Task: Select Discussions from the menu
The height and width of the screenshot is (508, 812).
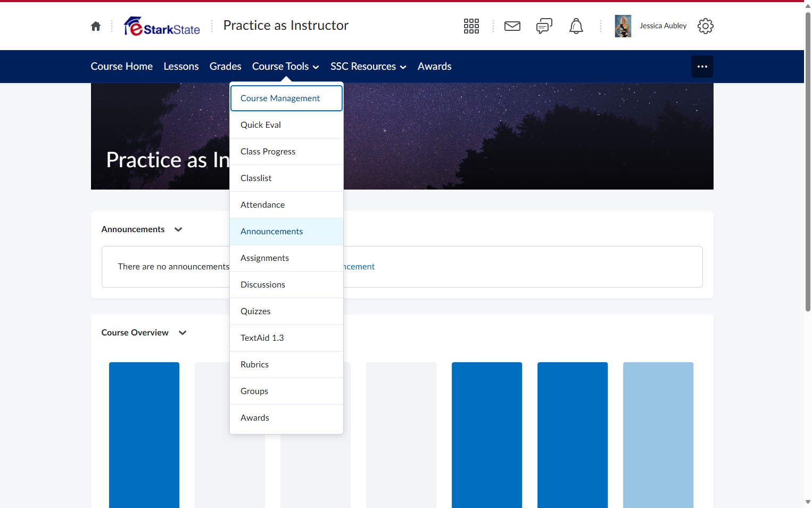Action: click(x=286, y=285)
